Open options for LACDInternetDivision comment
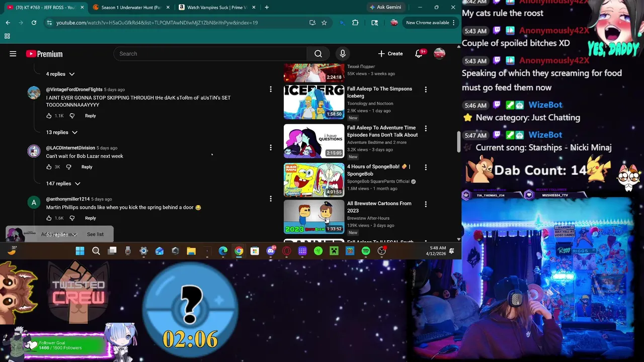 [x=271, y=148]
